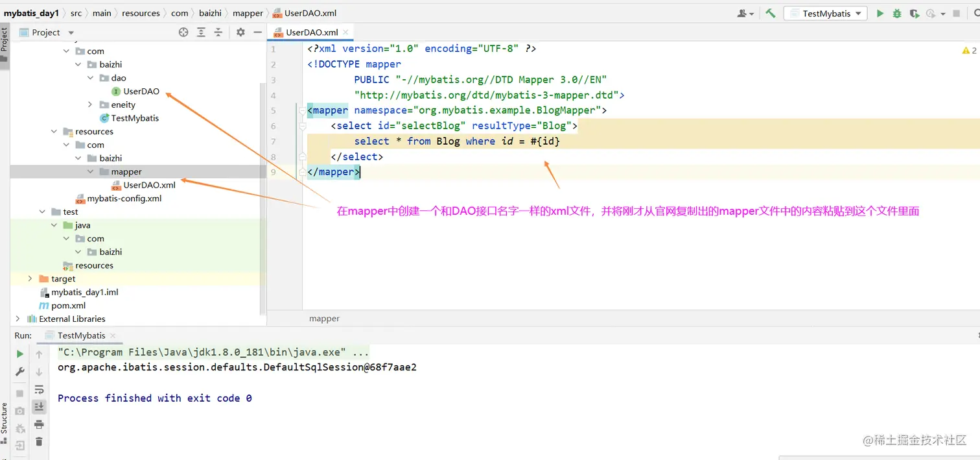Click UserDAO.xml breadcrumb in navigation bar
Viewport: 980px width, 460px height.
[x=305, y=13]
